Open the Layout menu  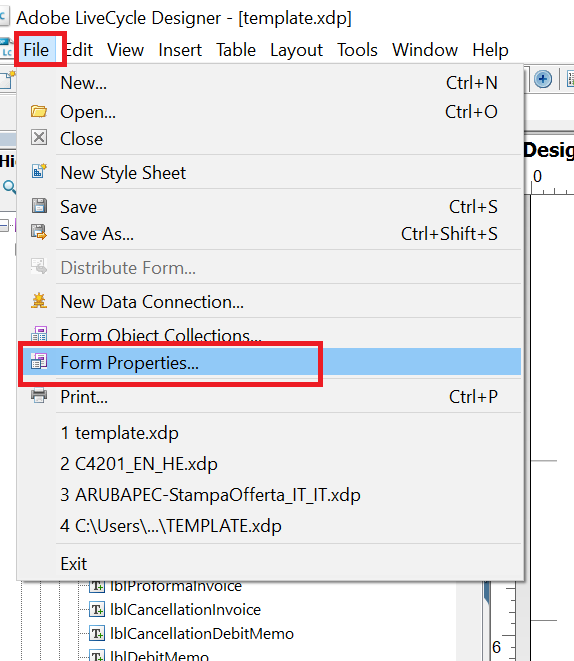click(x=296, y=50)
